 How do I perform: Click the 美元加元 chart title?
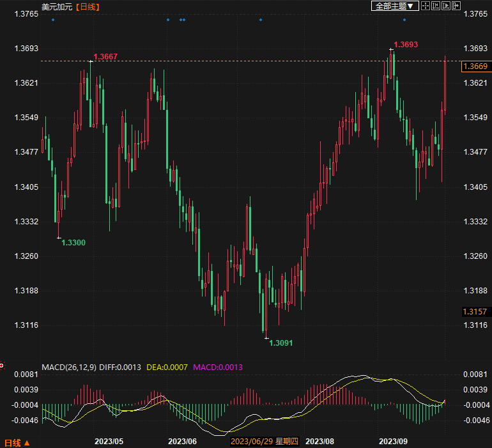pyautogui.click(x=58, y=6)
